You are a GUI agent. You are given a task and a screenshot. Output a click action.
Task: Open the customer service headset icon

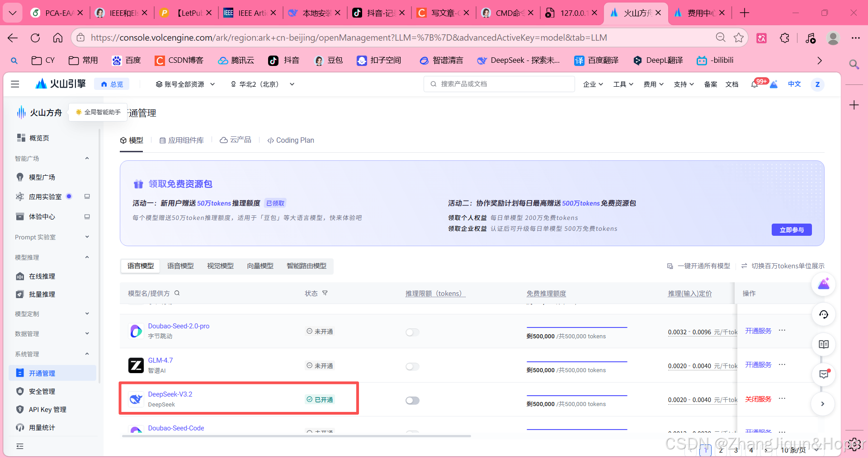point(823,314)
